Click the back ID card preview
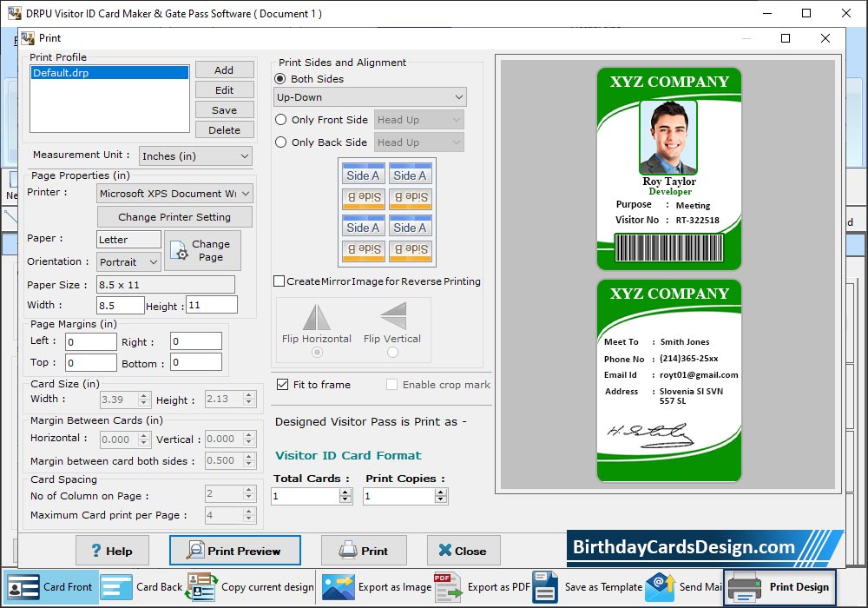This screenshot has width=868, height=608. [668, 381]
